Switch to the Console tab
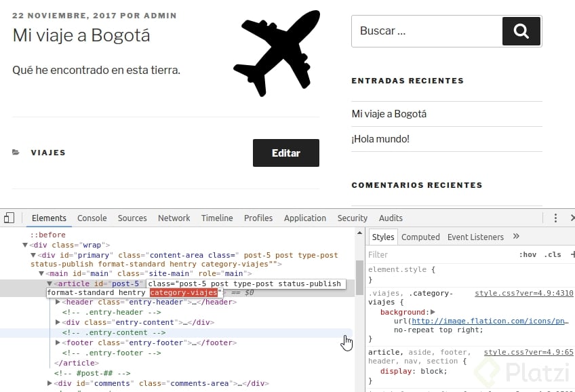This screenshot has height=392, width=575. [x=92, y=218]
